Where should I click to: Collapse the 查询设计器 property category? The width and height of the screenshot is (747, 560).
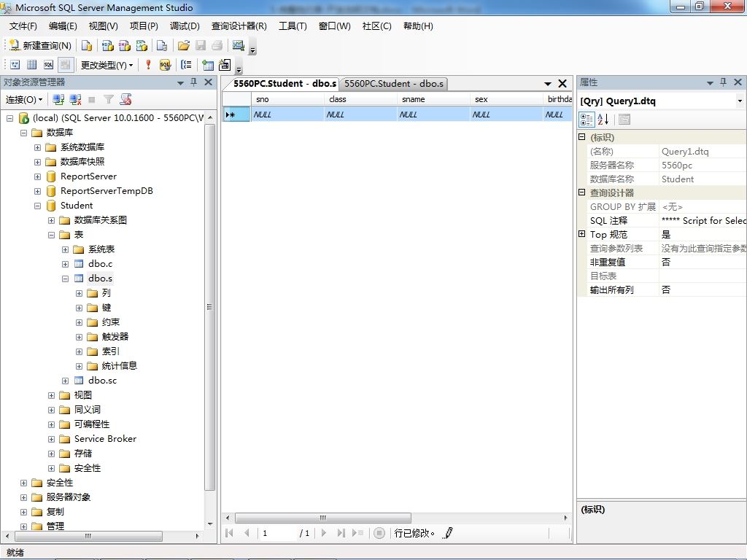581,192
